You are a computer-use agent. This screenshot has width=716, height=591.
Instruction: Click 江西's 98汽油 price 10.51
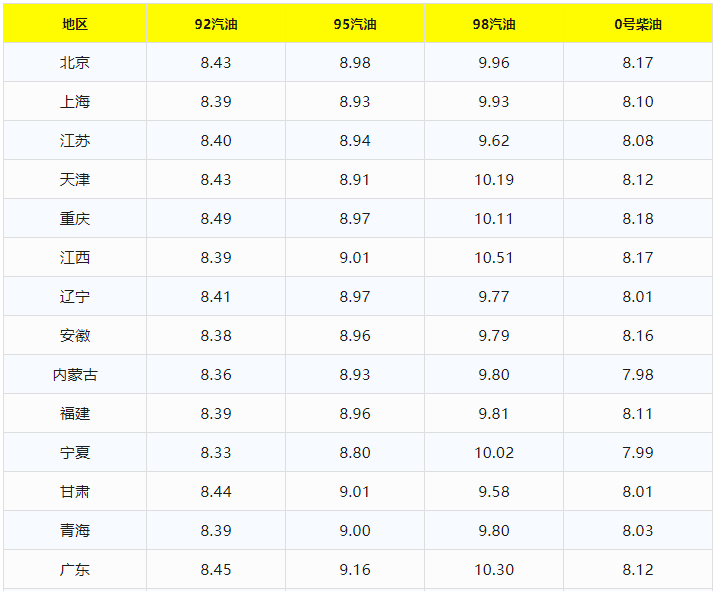pyautogui.click(x=494, y=258)
